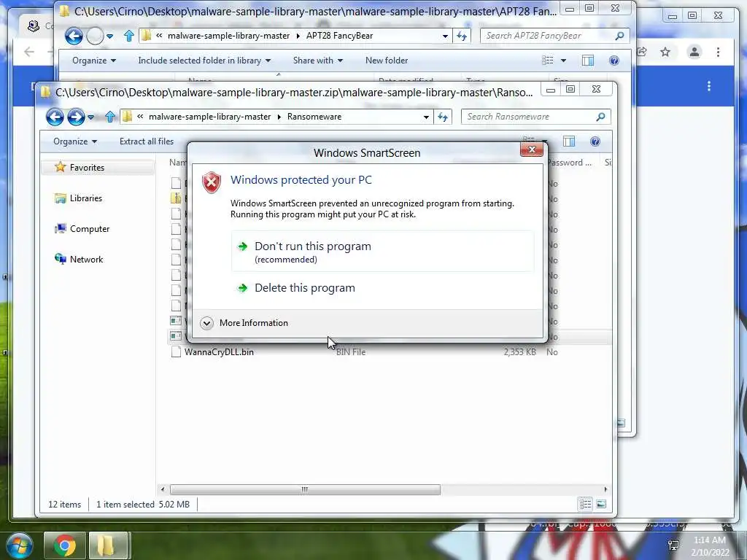Open page's blue header three-dot menu
747x560 pixels.
pyautogui.click(x=709, y=86)
